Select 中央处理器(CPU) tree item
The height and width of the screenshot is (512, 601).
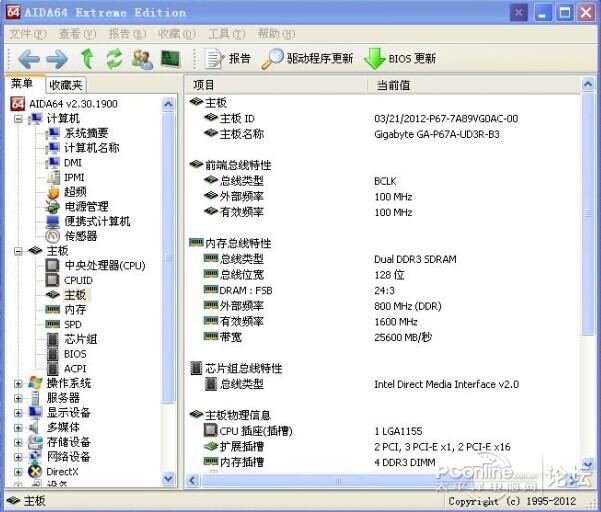(105, 266)
